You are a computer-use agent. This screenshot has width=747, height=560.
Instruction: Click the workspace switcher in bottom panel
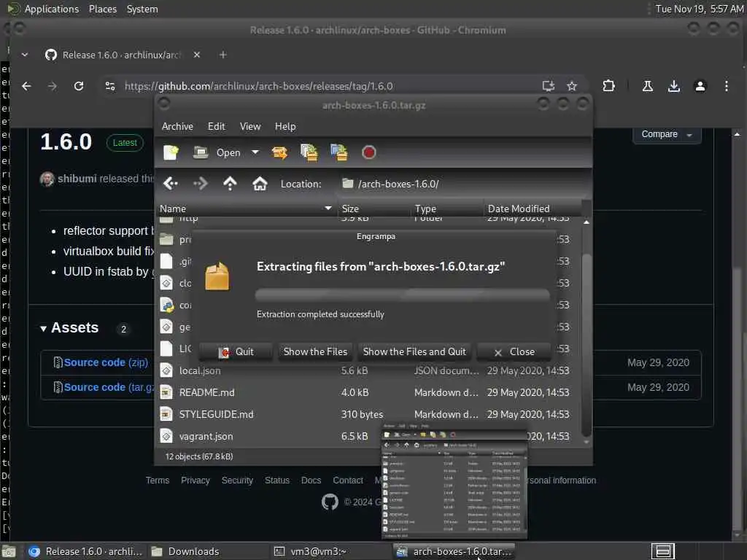coord(662,551)
